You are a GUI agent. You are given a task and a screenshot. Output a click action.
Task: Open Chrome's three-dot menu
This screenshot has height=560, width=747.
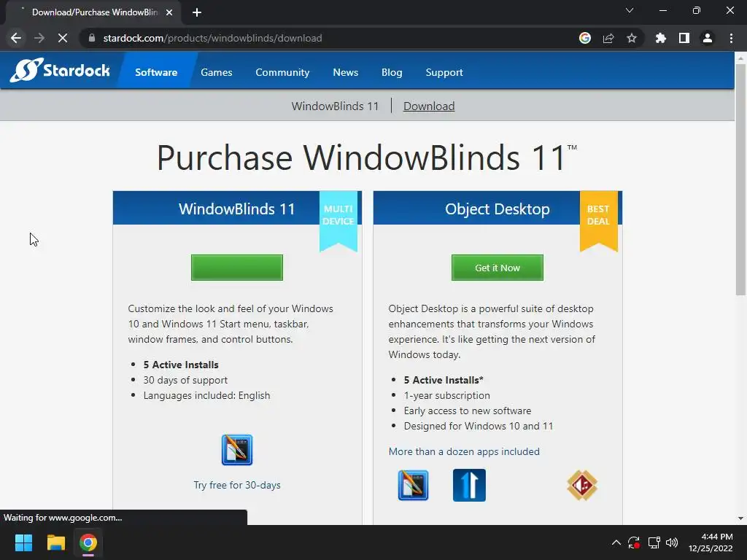tap(731, 38)
